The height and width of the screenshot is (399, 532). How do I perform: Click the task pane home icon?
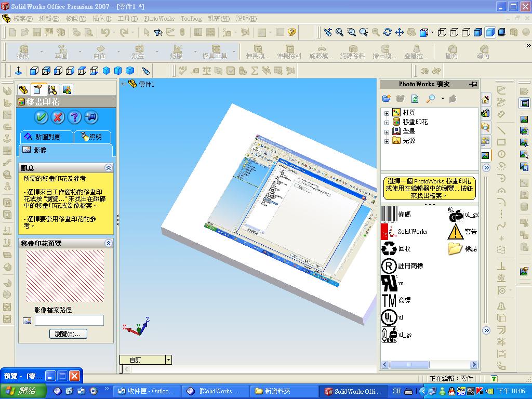[x=485, y=99]
